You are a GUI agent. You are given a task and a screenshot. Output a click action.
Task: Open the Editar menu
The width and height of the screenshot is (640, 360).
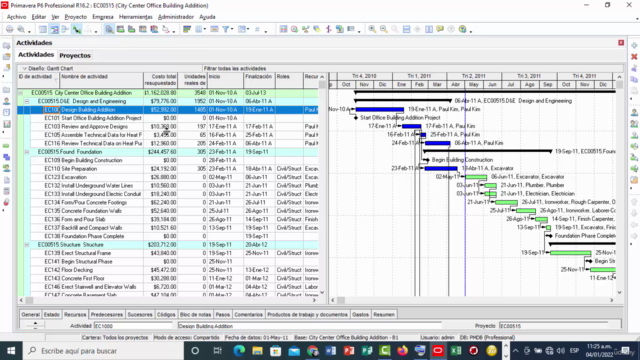(x=39, y=17)
